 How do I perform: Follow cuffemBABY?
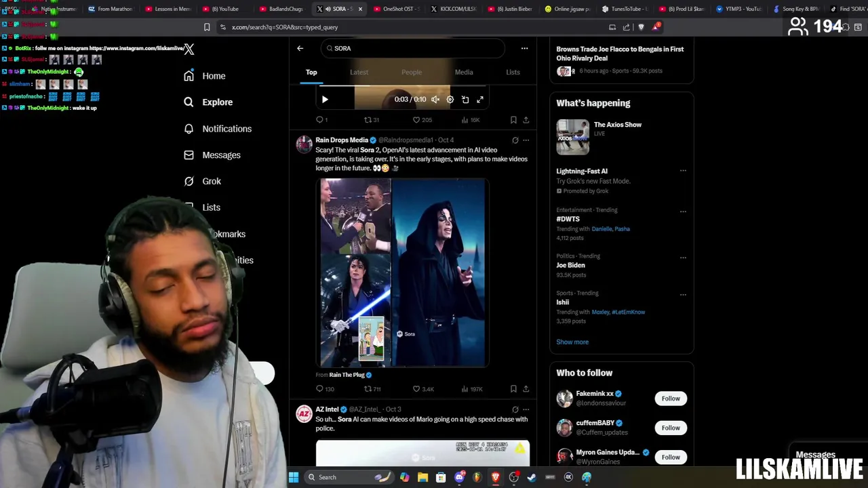671,428
